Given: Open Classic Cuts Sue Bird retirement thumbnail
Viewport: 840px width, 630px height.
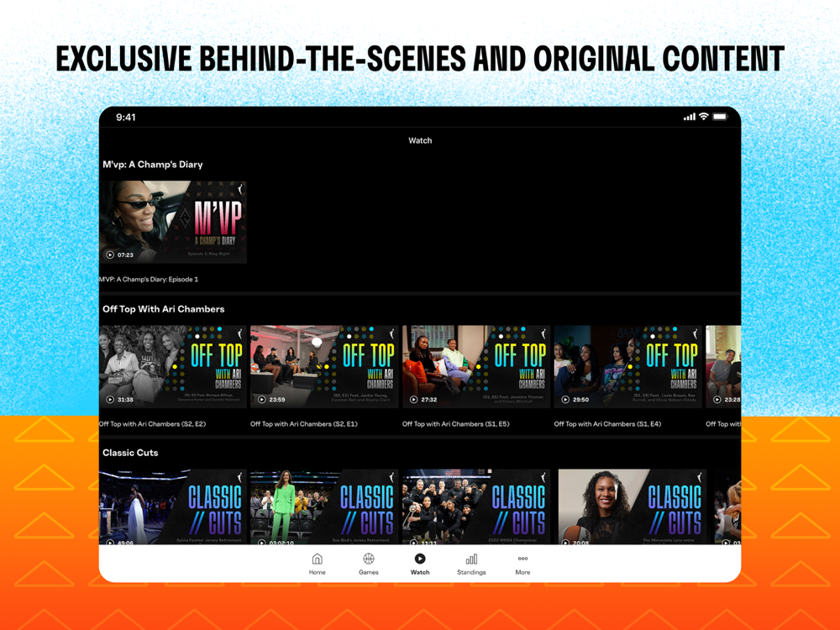Looking at the screenshot, I should click(x=324, y=507).
